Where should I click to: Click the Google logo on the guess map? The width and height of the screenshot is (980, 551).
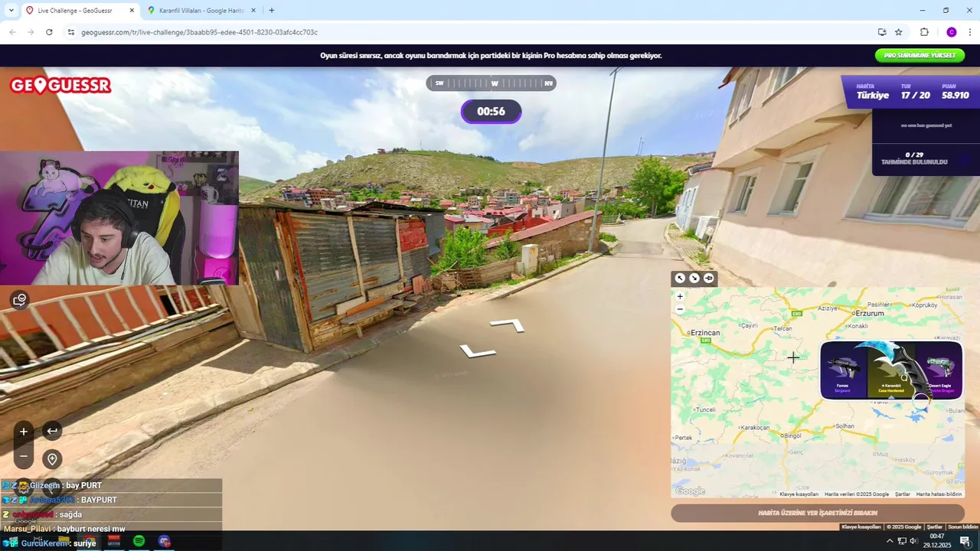tap(690, 491)
